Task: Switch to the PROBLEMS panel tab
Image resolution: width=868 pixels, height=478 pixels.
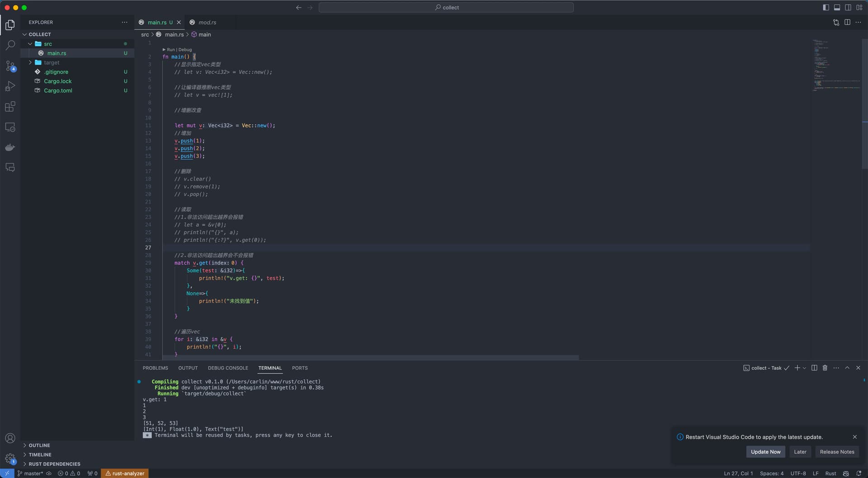Action: coord(155,368)
